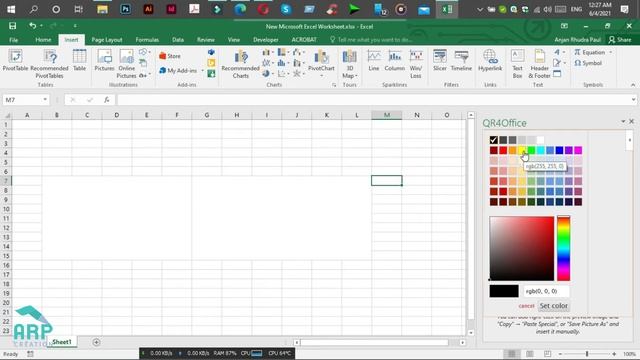Viewport: 640px width, 360px height.
Task: Close the QR4Office pane
Action: (631, 121)
